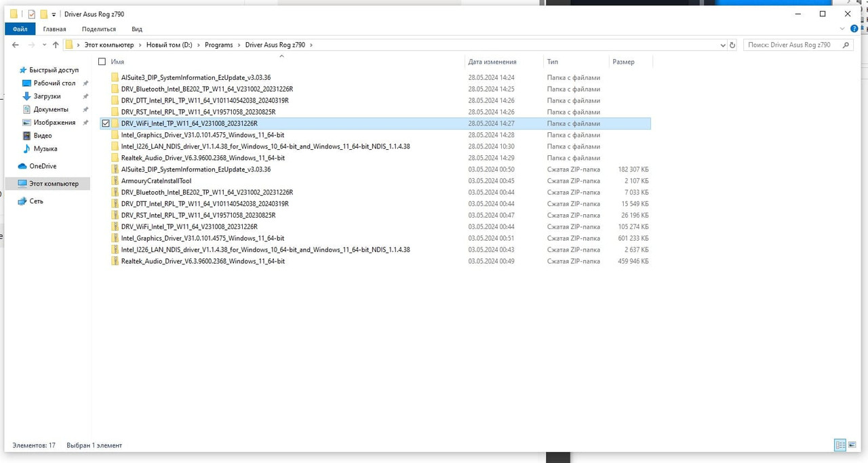868x463 pixels.
Task: Sort files by the Тип column header
Action: point(553,62)
